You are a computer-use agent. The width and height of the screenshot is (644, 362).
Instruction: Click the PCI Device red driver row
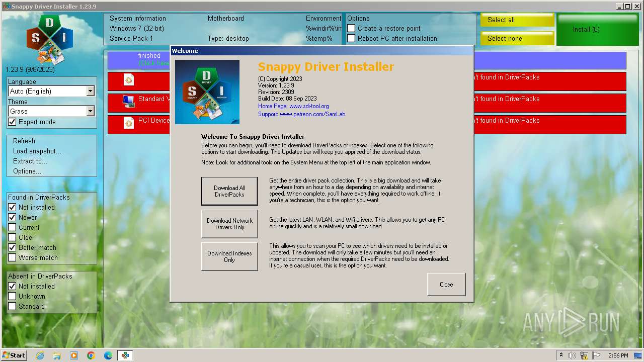367,125
